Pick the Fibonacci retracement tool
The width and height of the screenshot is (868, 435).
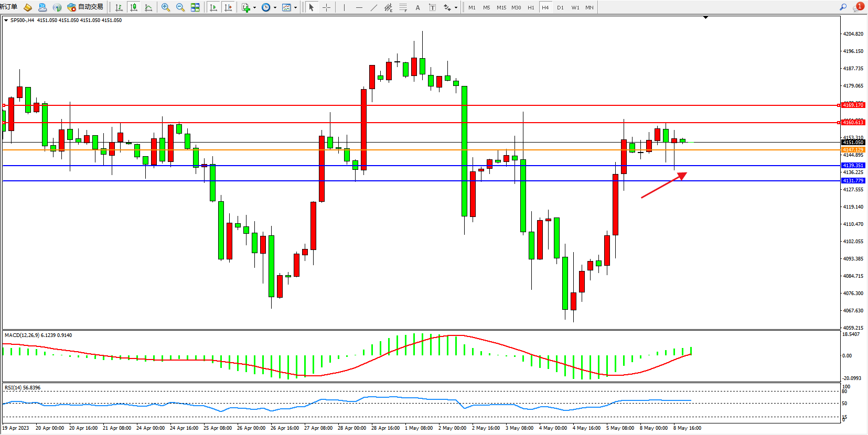click(x=403, y=7)
